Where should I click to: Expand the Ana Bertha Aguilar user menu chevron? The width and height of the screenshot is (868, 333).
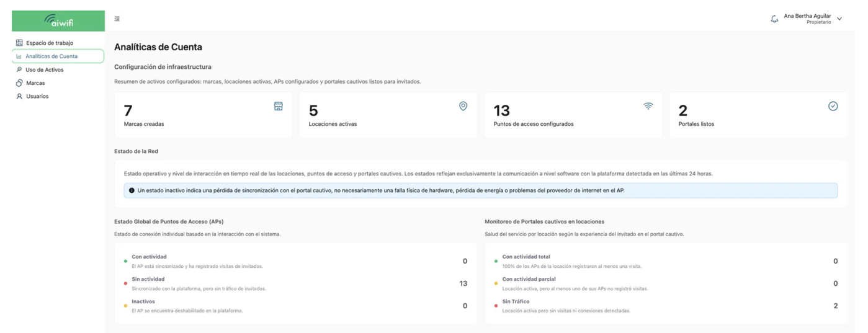pyautogui.click(x=839, y=19)
